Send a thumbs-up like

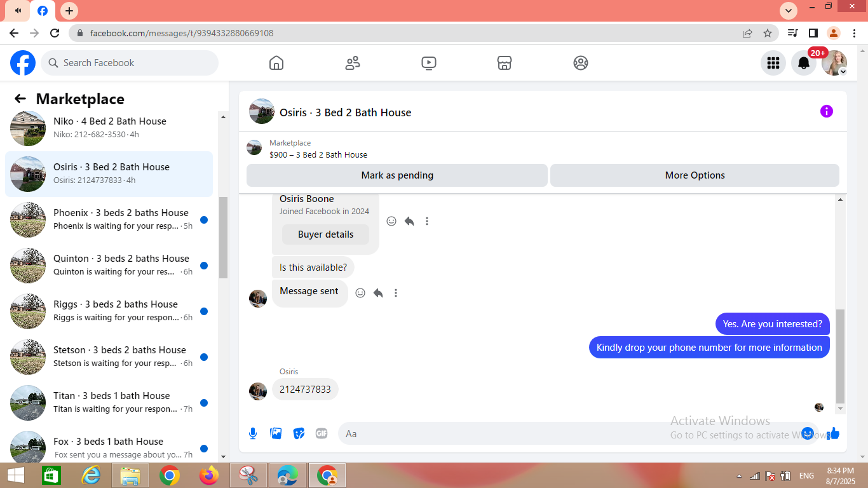click(834, 433)
